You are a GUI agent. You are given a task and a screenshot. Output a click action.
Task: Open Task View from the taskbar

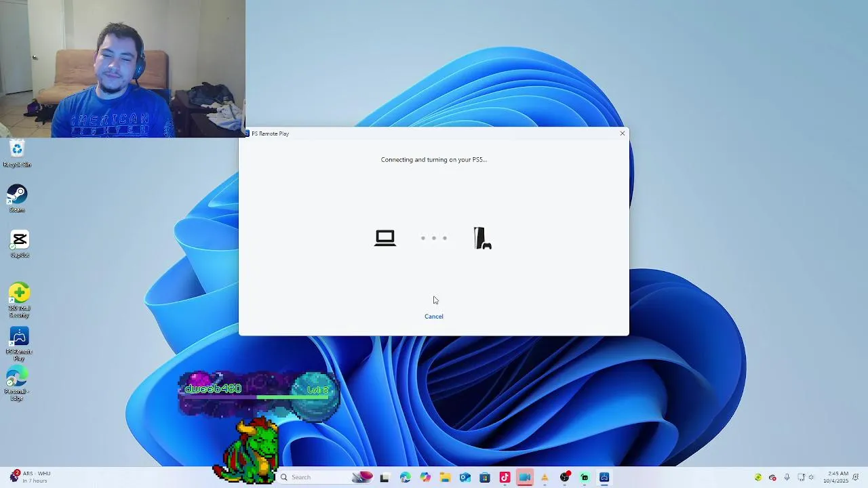(x=384, y=477)
